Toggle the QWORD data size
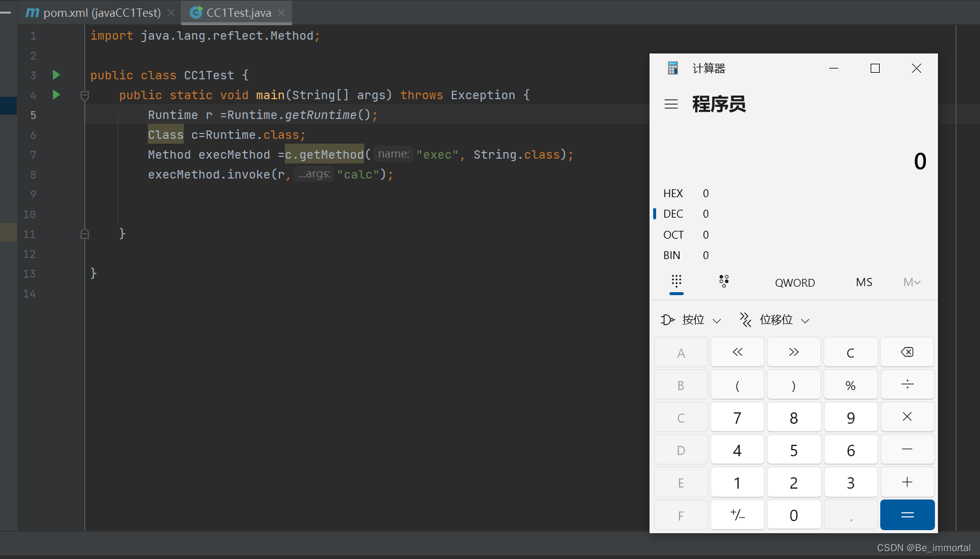980x559 pixels. (x=795, y=283)
